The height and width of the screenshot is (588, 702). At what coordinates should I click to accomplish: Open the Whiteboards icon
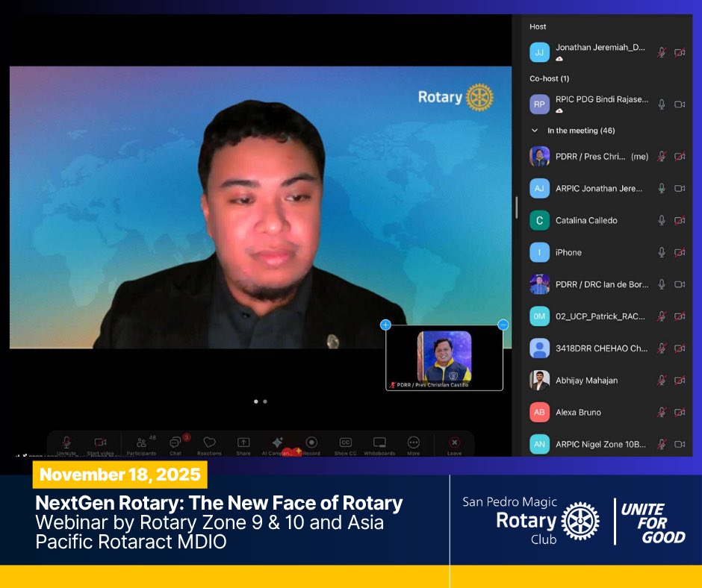(379, 442)
